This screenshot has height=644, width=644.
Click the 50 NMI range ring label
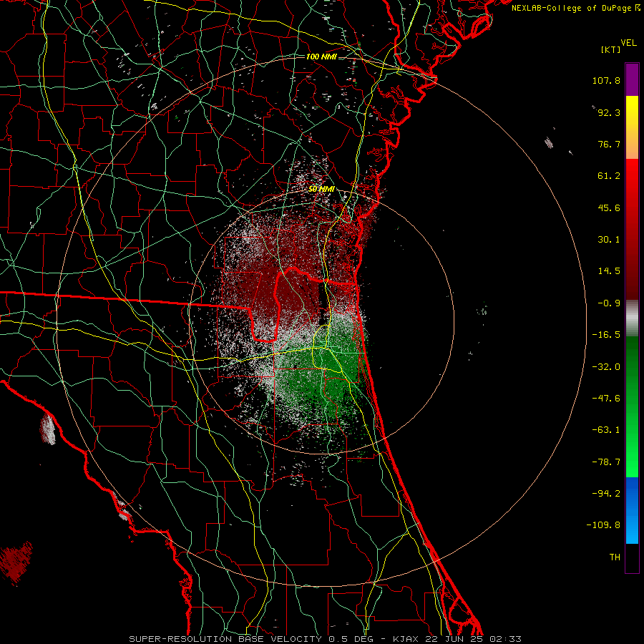coord(321,189)
